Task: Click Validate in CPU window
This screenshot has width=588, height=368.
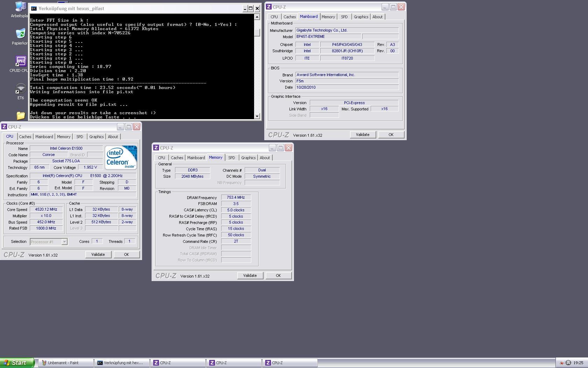Action: [x=98, y=254]
